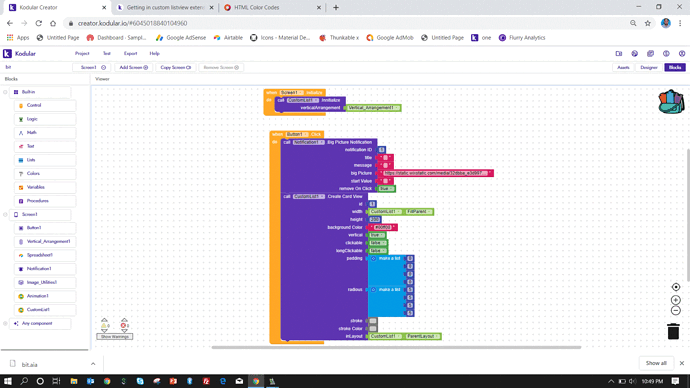The width and height of the screenshot is (690, 388).
Task: Open the Windows Start menu
Action: pos(7,381)
